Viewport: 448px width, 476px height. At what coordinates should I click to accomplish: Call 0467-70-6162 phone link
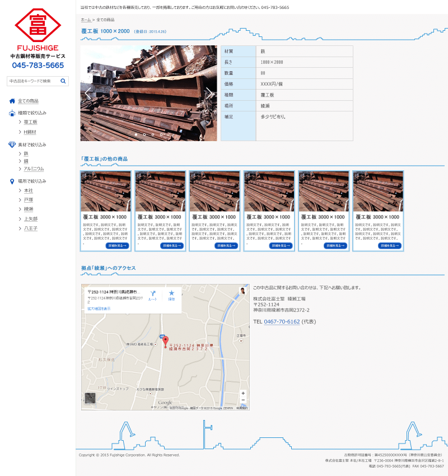(x=282, y=322)
